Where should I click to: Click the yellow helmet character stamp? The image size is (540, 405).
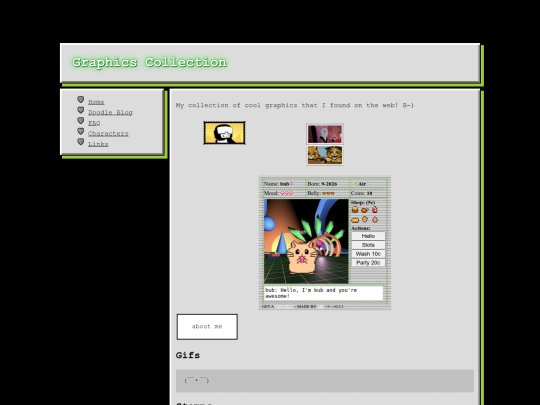225,133
